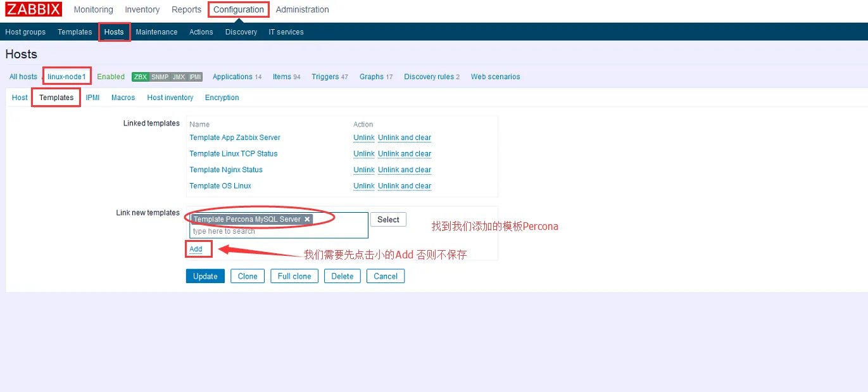Screen dimensions: 868x392
Task: Click the SNMP availability badge
Action: tap(160, 77)
